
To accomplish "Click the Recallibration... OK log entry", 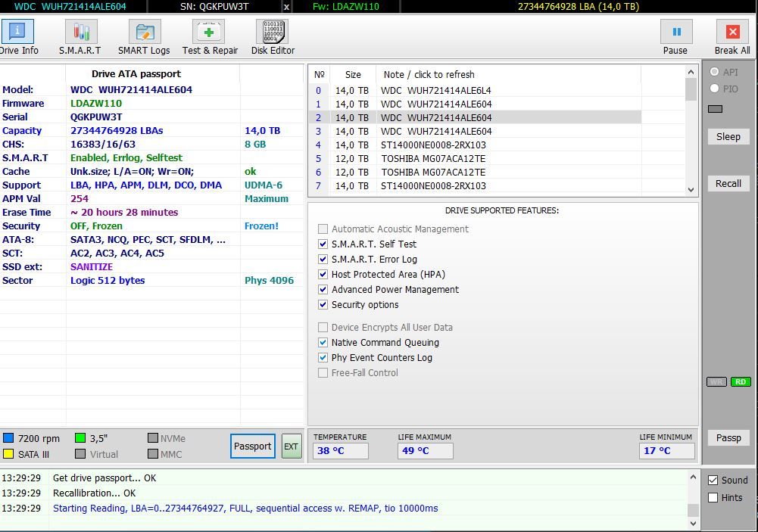I will [94, 493].
